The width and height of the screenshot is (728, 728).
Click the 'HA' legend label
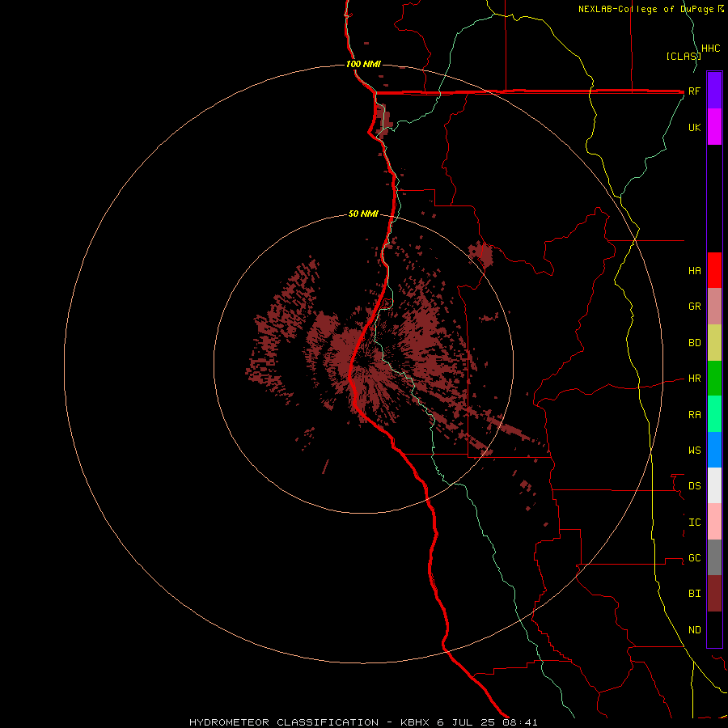pos(694,270)
